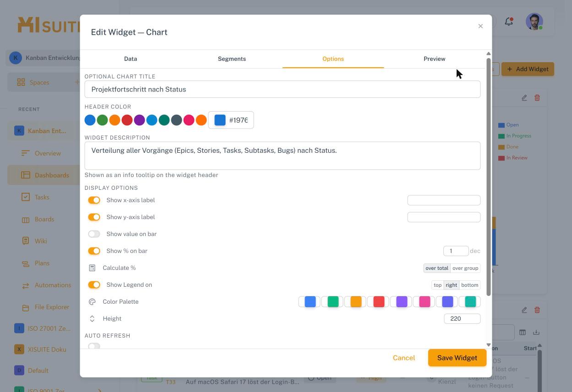Set legend position to top
The height and width of the screenshot is (392, 572).
(x=438, y=285)
